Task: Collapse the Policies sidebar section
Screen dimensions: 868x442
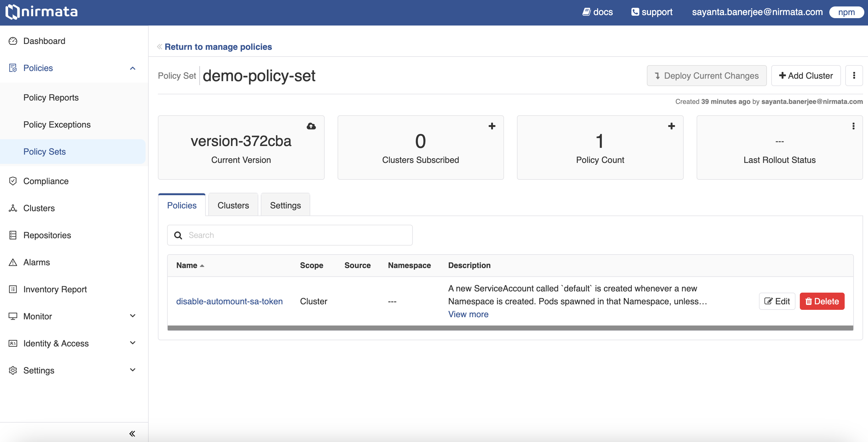Action: pyautogui.click(x=133, y=68)
